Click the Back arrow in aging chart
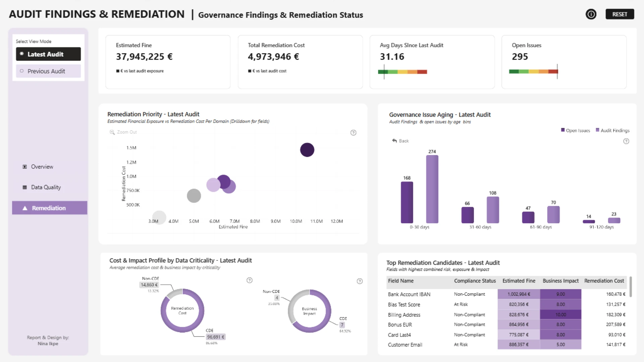The image size is (644, 362). pos(394,141)
